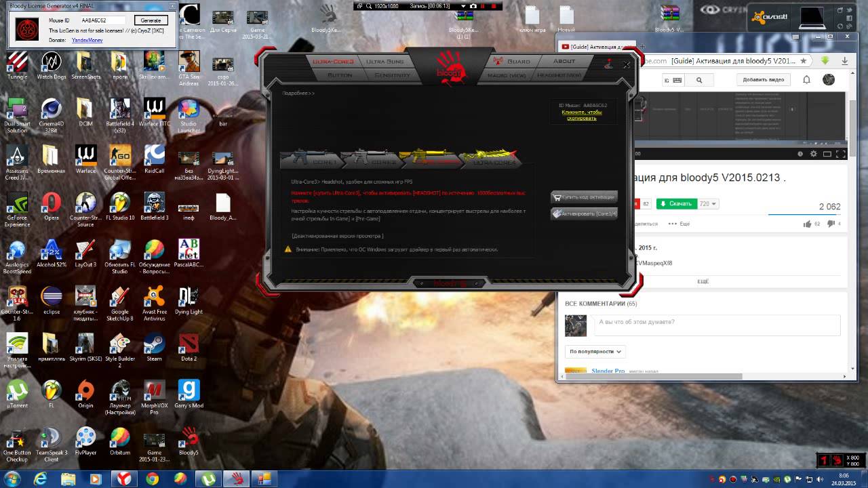The width and height of the screenshot is (868, 488).
Task: Open the Sensitivity tab in Bloody
Action: click(x=392, y=75)
